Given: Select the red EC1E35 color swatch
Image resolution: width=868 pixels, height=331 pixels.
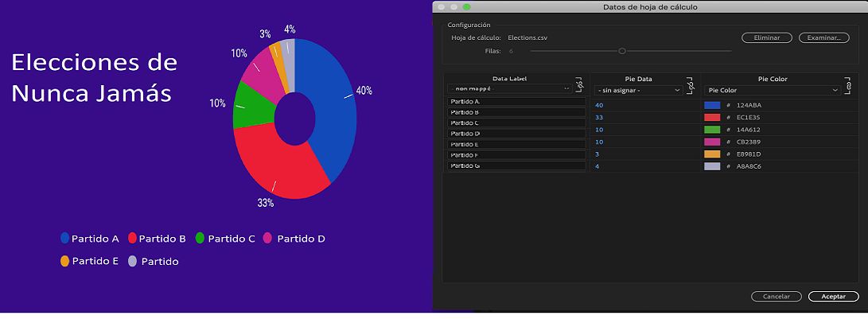Looking at the screenshot, I should point(712,117).
